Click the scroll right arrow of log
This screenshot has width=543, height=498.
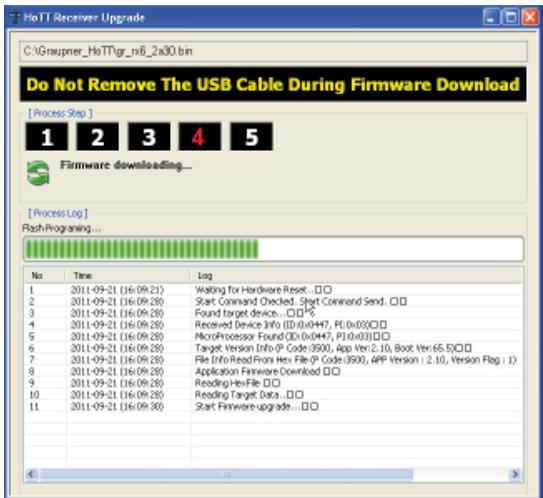pos(515,474)
